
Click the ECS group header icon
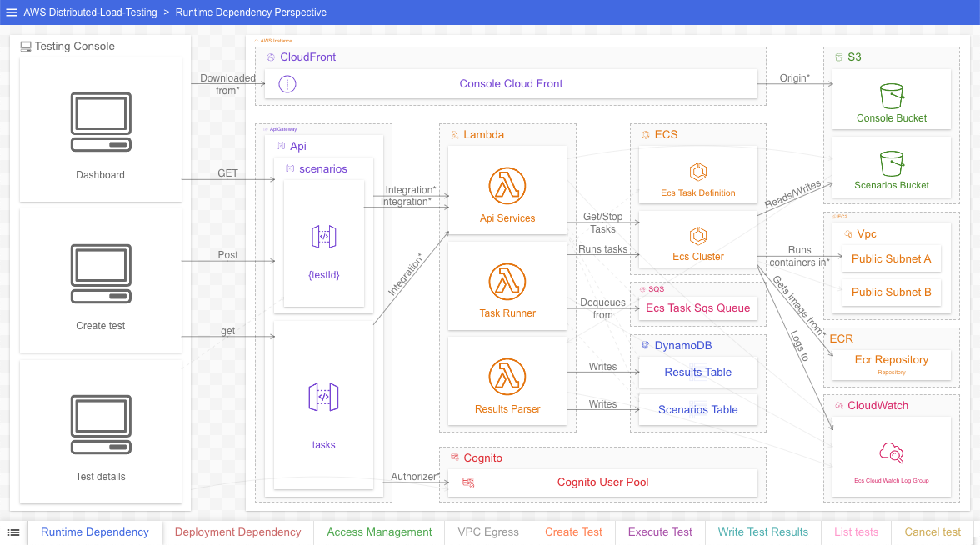[646, 135]
